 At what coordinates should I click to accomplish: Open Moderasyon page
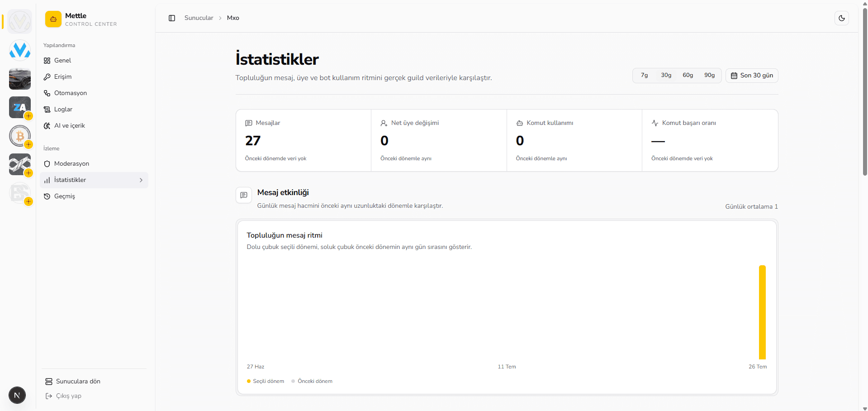[x=94, y=164]
